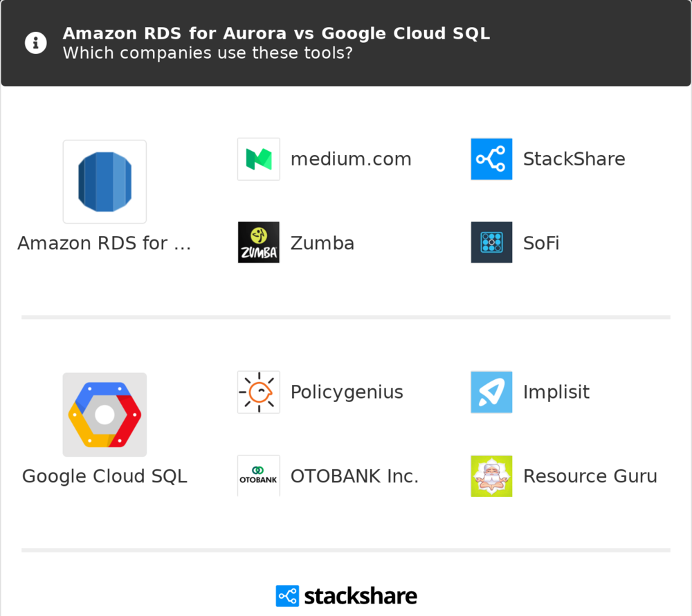Click the SoFi logo icon
The width and height of the screenshot is (692, 616).
(491, 243)
